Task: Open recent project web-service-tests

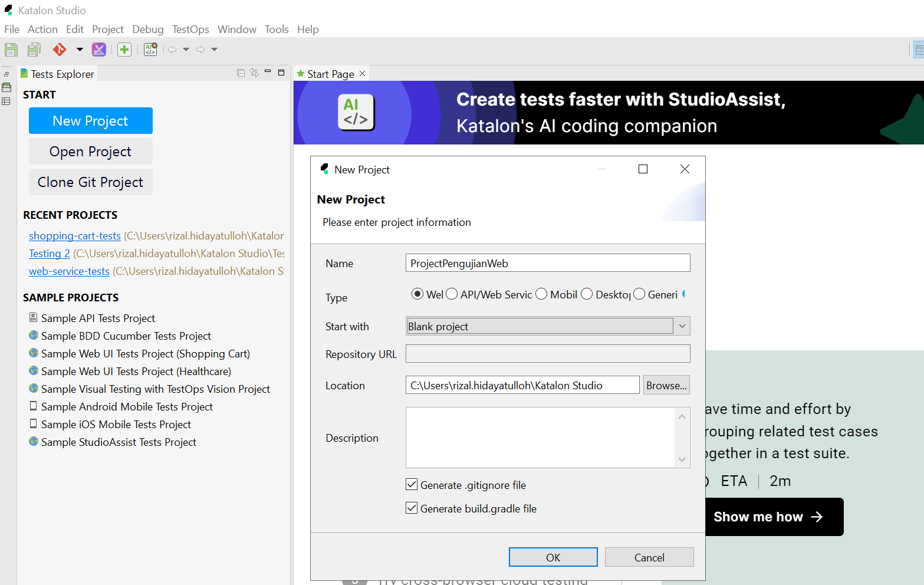Action: tap(69, 271)
